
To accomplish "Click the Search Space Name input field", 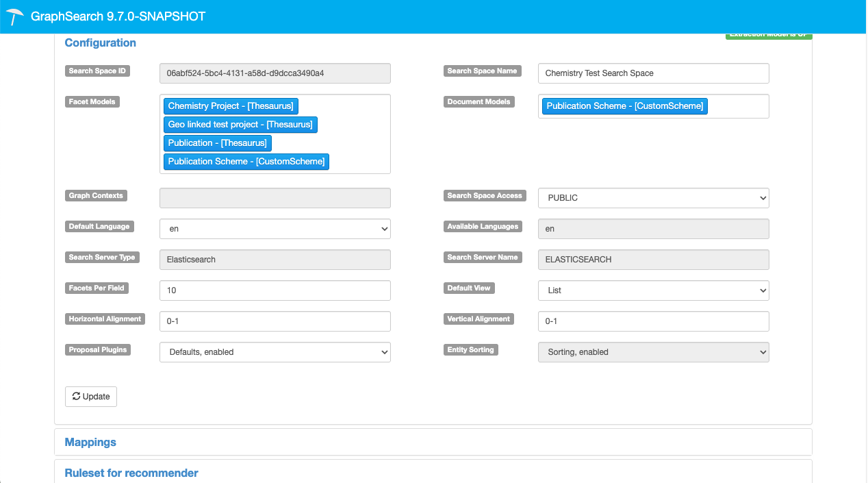I will point(653,73).
